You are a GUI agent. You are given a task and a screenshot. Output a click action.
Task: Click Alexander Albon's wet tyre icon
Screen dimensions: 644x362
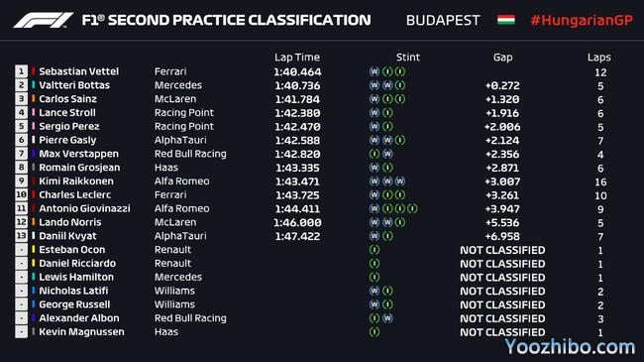[x=387, y=318]
